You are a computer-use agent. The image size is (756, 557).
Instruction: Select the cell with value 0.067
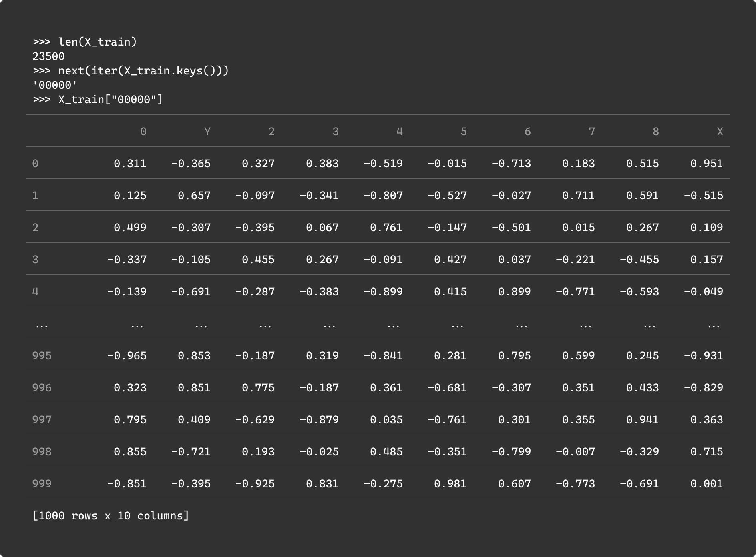point(322,228)
